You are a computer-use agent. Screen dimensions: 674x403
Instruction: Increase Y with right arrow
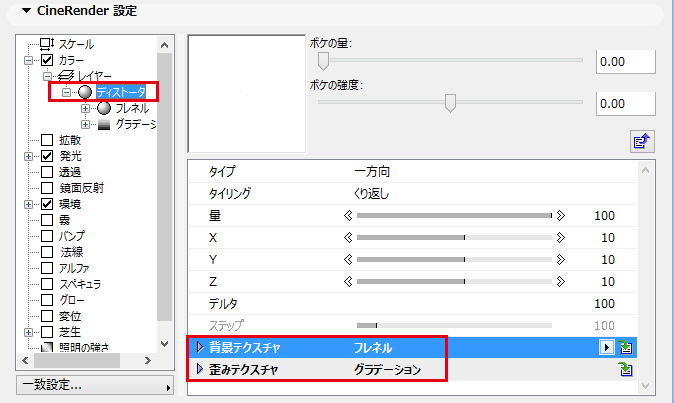coord(561,260)
